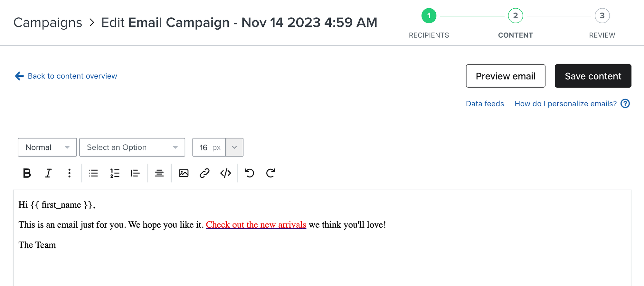
Task: Jump to the Review step
Action: tap(602, 15)
